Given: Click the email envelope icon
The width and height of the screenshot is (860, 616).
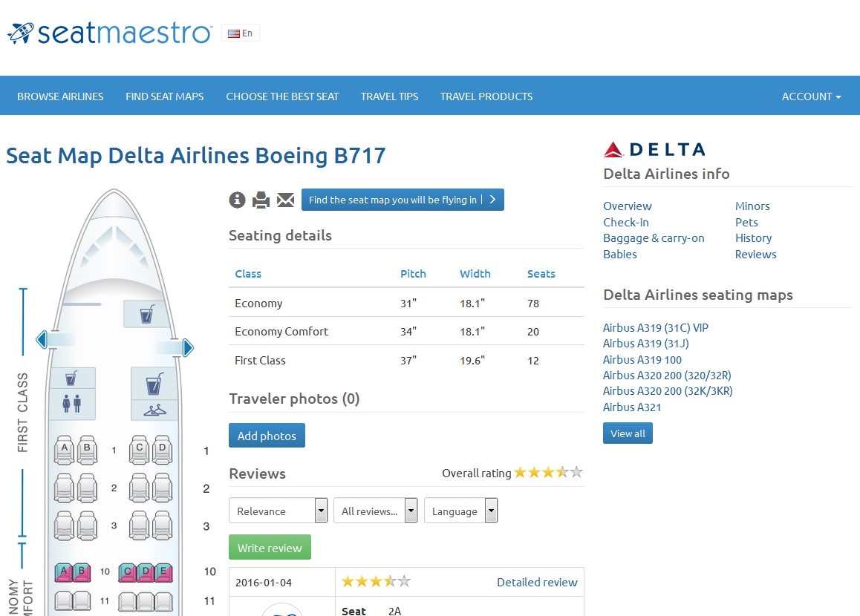Looking at the screenshot, I should (286, 200).
